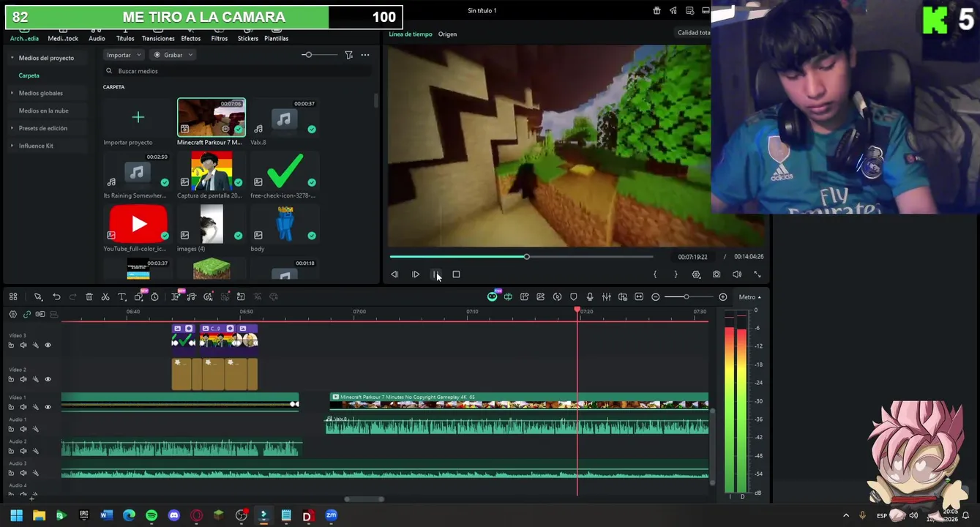Take a snapshot of the preview

(x=717, y=274)
